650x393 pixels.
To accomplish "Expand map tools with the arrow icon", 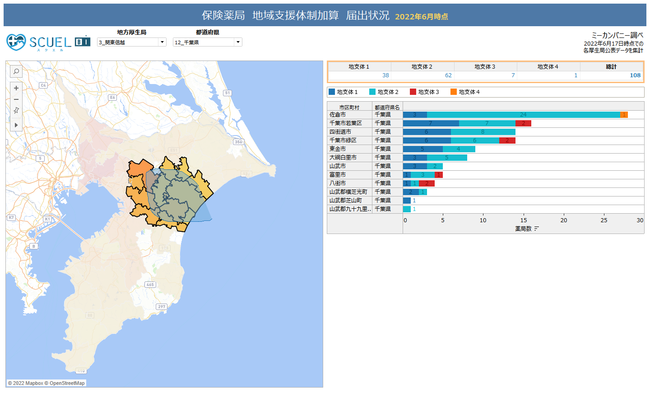I will pyautogui.click(x=16, y=125).
